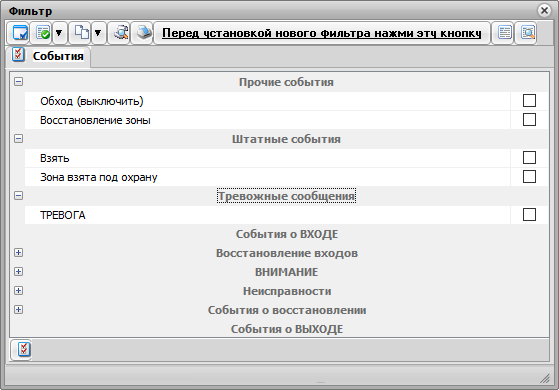
Task: Collapse the Тревожные сообщения group
Action: [19, 196]
